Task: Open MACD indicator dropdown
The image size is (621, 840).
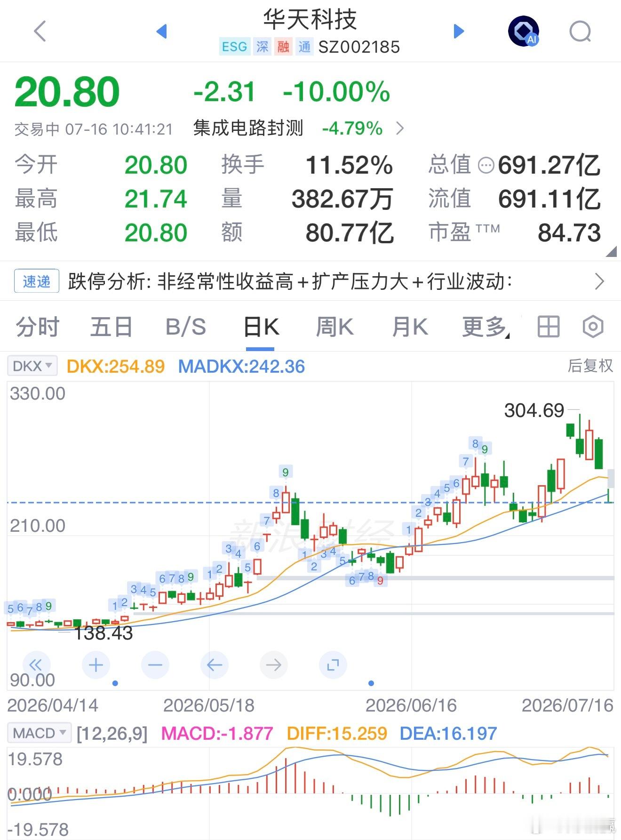Action: pyautogui.click(x=40, y=733)
